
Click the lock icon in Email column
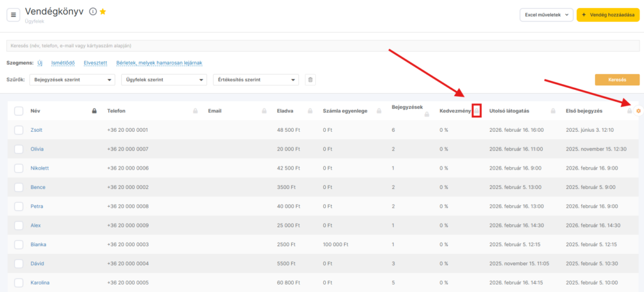(264, 111)
